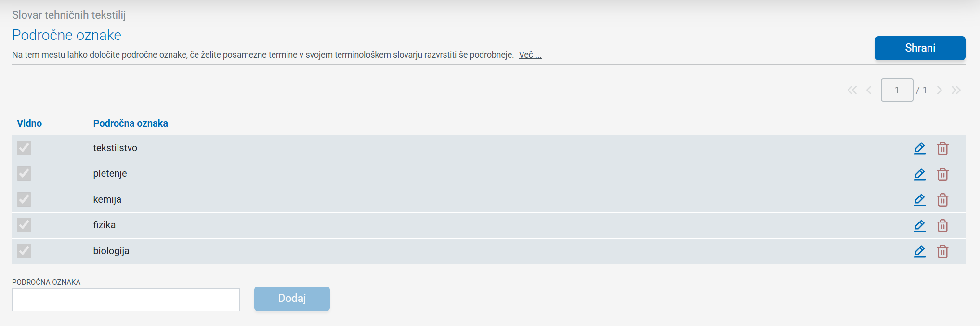Toggle visibility checkbox for tekstilstvo
This screenshot has height=326, width=980.
pyautogui.click(x=24, y=148)
